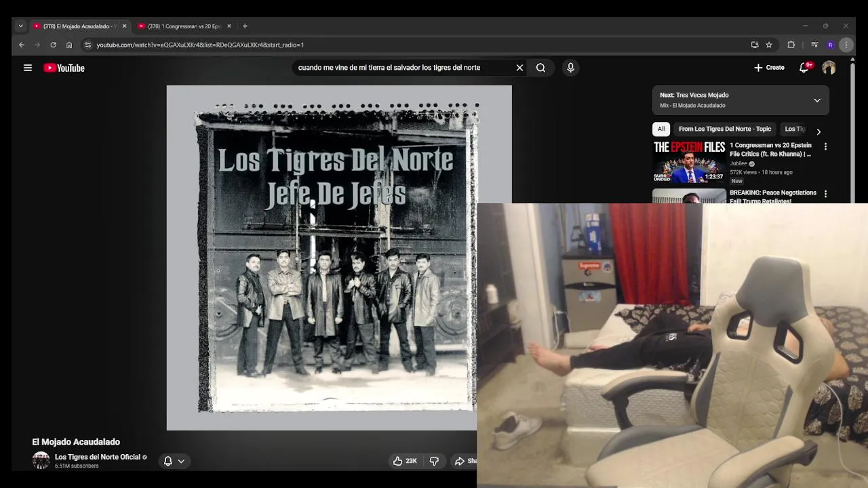The width and height of the screenshot is (868, 488).
Task: Click the Mix - El Mojado Acaudalado subtitle
Action: click(692, 106)
